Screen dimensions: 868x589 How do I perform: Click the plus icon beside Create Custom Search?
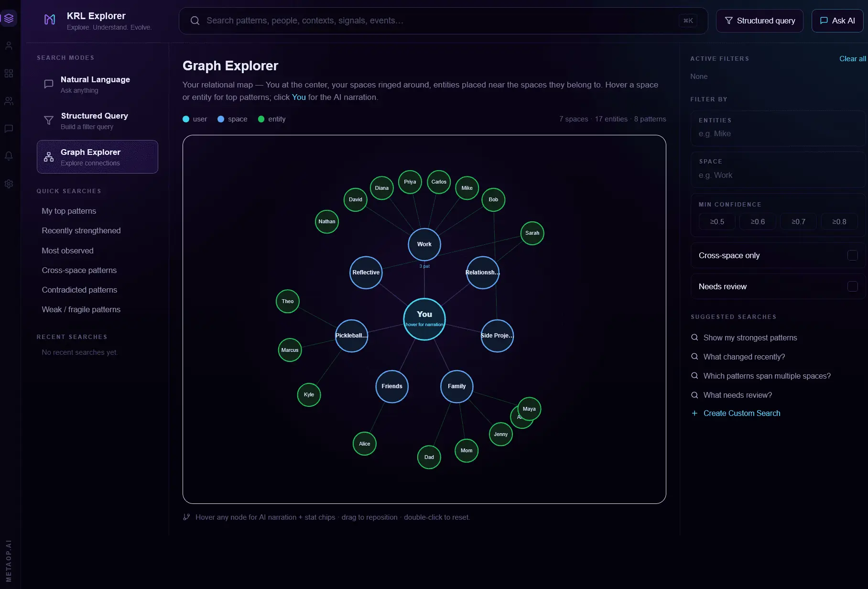click(x=694, y=413)
